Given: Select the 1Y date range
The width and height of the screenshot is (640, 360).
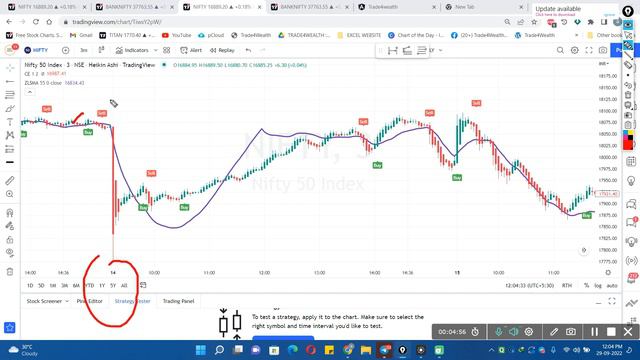Looking at the screenshot, I should tap(102, 285).
